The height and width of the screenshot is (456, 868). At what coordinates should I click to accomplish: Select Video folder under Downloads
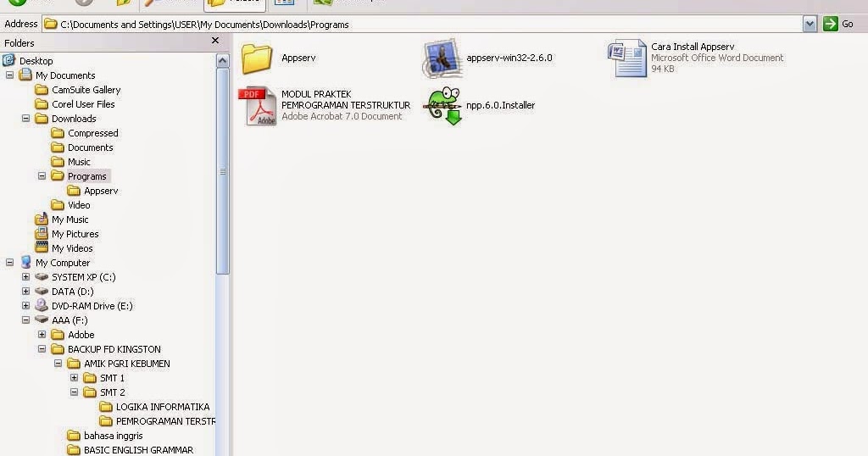[x=70, y=205]
